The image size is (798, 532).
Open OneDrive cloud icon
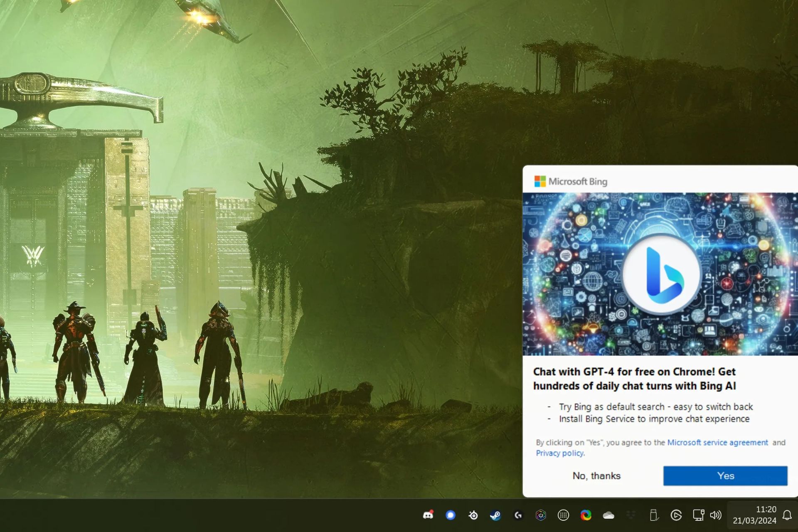click(608, 515)
